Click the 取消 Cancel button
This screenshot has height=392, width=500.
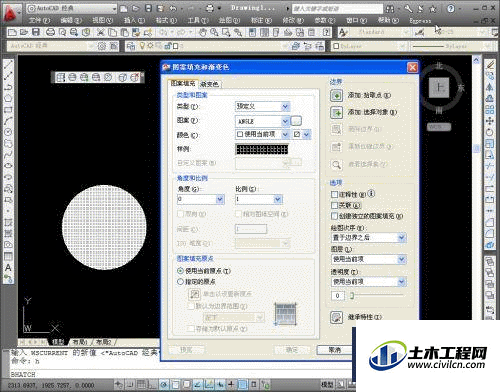pos(334,349)
